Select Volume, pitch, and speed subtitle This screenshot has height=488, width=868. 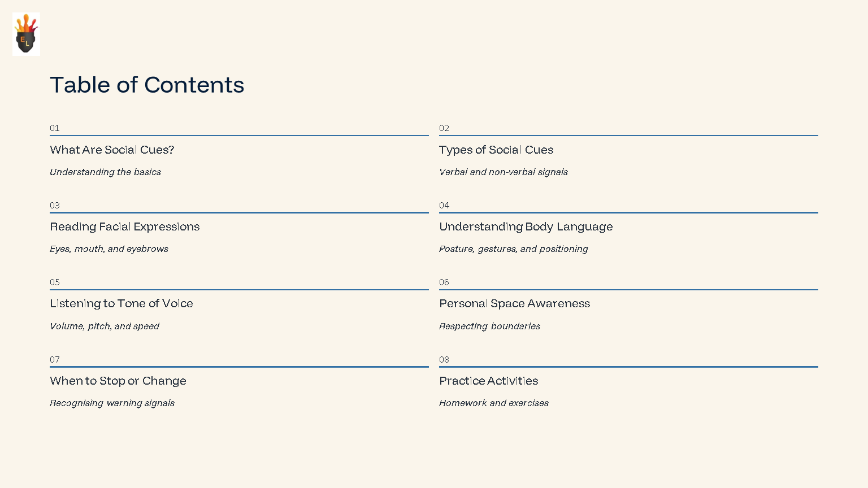[105, 326]
